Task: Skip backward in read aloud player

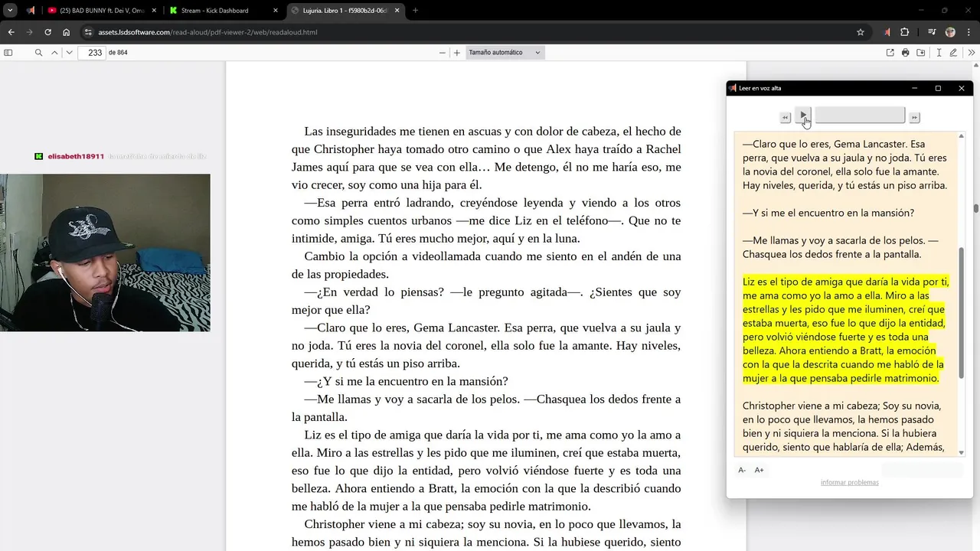Action: click(785, 117)
